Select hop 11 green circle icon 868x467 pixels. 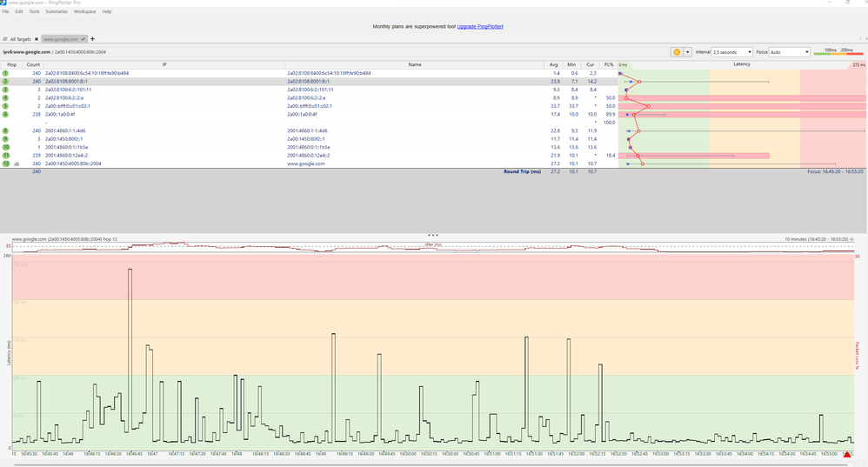pos(5,156)
